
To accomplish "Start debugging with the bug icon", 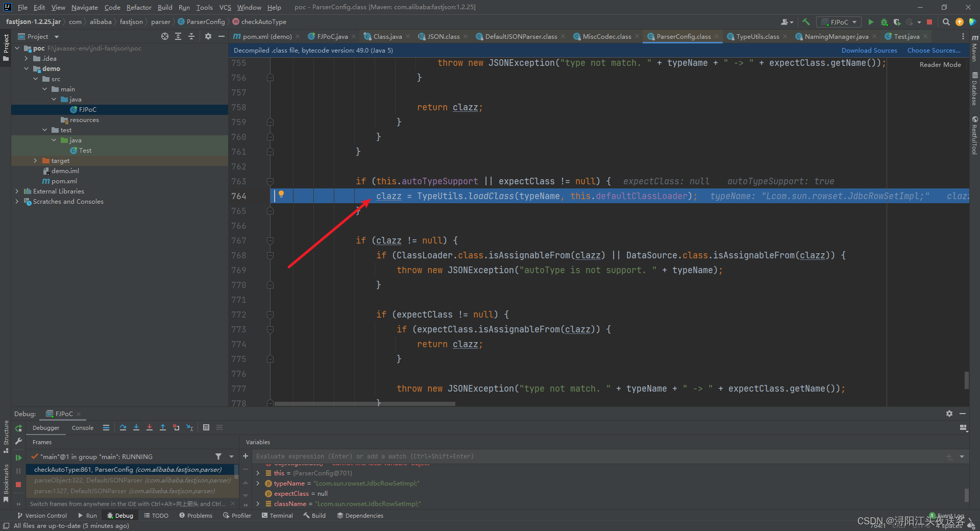I will coord(884,22).
